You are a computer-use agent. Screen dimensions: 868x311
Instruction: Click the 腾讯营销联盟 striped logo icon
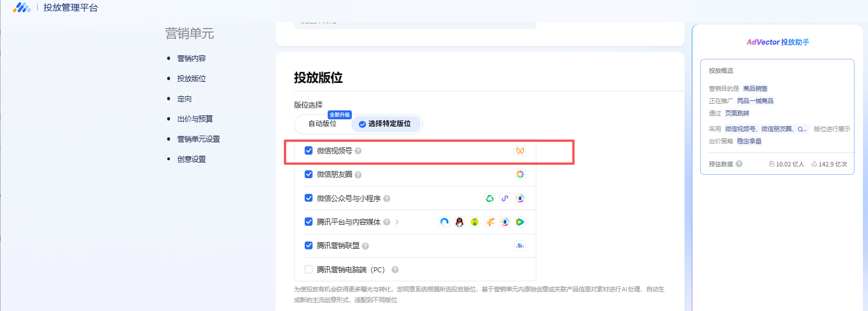point(520,245)
